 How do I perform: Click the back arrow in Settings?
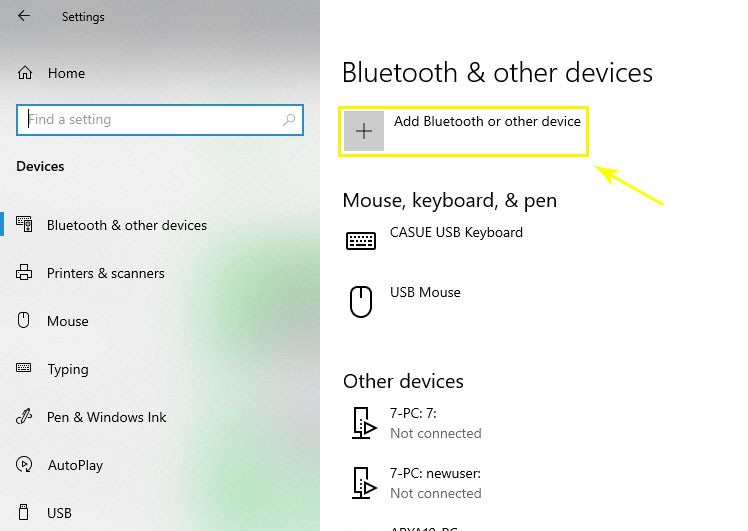[x=24, y=16]
